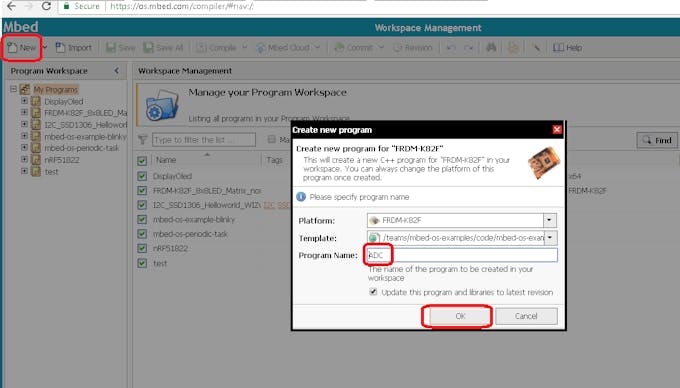The image size is (680, 388).
Task: Select nRF51822 in the program tree
Action: (x=62, y=160)
